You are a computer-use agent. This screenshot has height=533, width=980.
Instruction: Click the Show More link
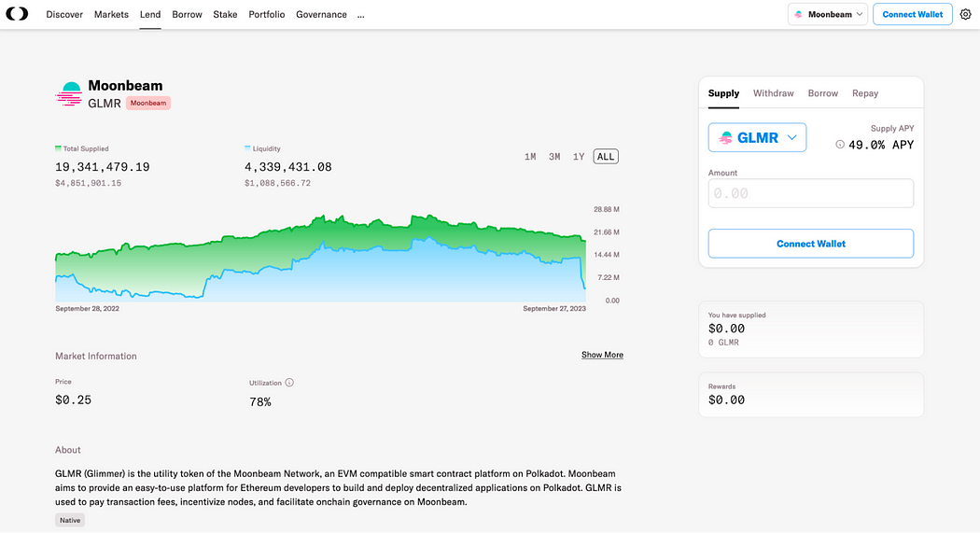602,355
